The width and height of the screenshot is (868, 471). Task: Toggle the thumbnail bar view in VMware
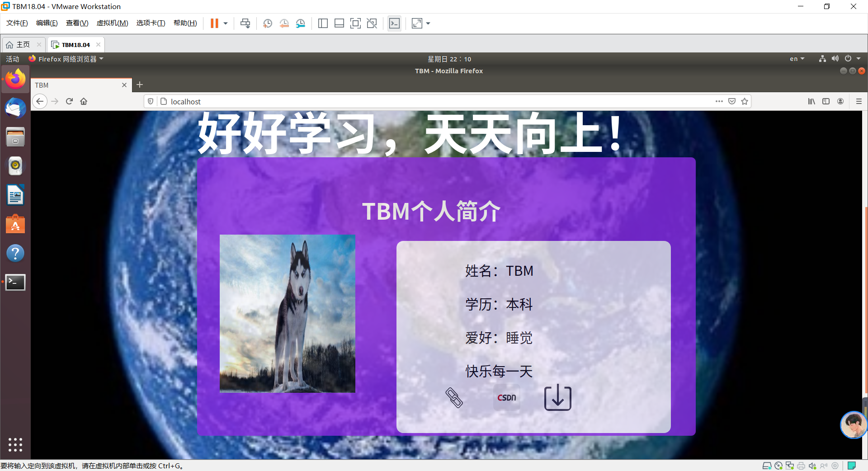coord(339,24)
